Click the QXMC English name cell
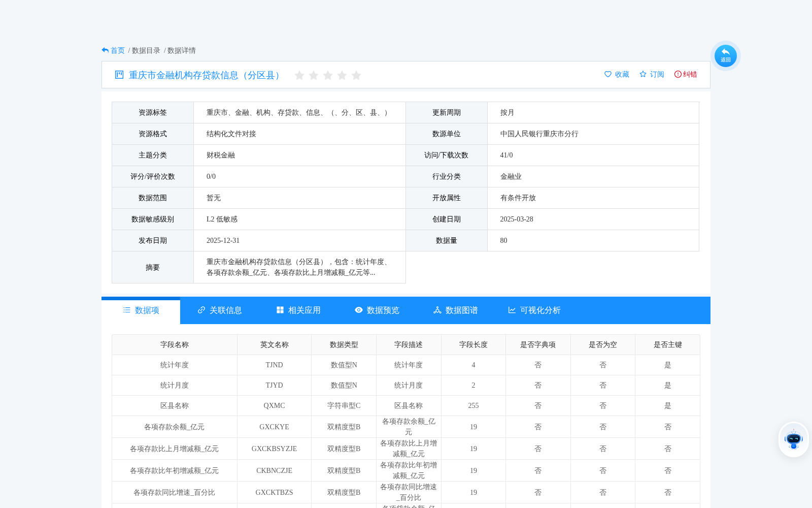This screenshot has height=508, width=812. click(275, 406)
